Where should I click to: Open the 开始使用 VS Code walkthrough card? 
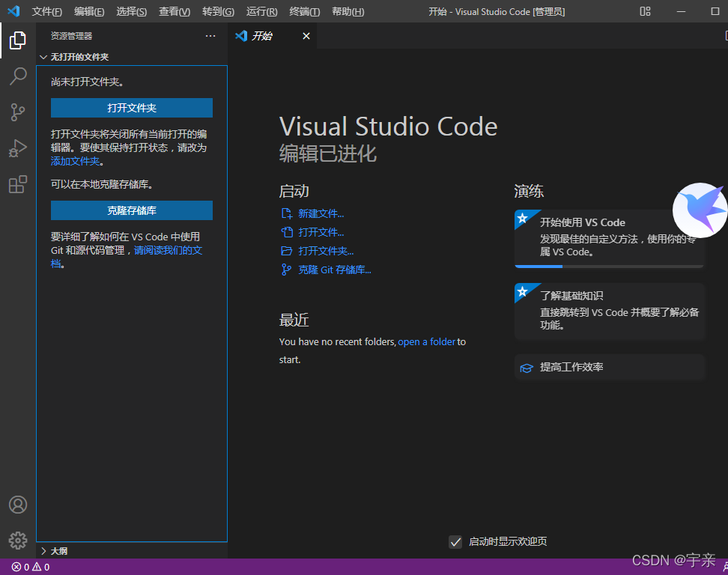coord(609,239)
